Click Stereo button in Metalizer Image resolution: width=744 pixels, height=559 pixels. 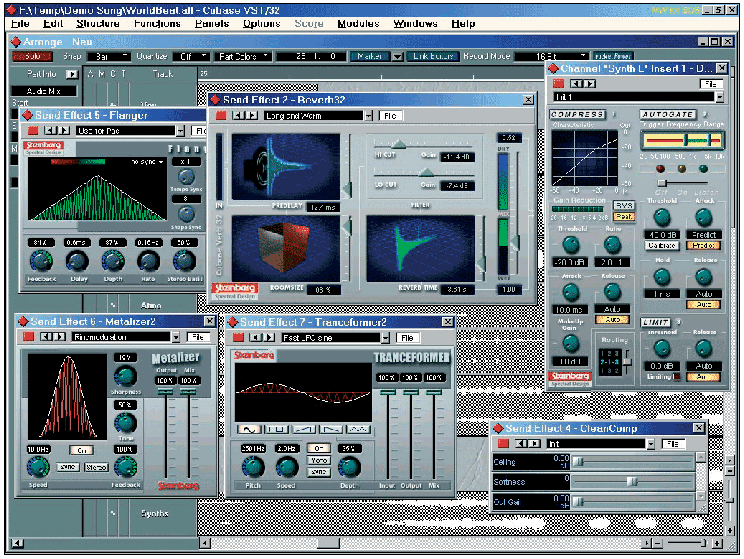point(96,467)
